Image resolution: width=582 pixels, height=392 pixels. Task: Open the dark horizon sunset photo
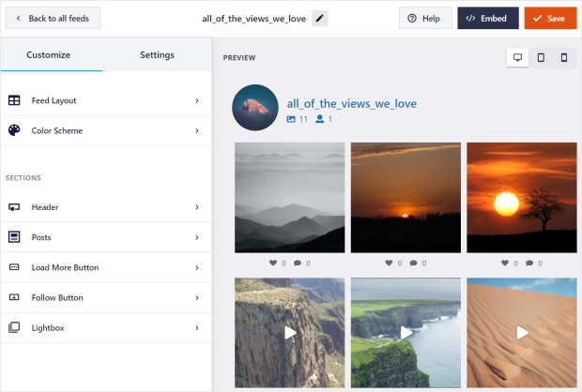coord(406,198)
